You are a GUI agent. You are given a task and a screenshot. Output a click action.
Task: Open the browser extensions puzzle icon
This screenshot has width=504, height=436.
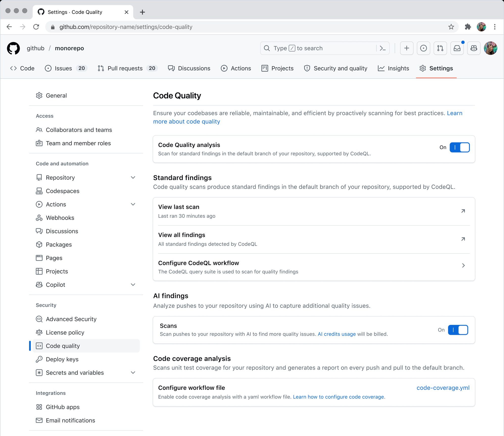(468, 27)
